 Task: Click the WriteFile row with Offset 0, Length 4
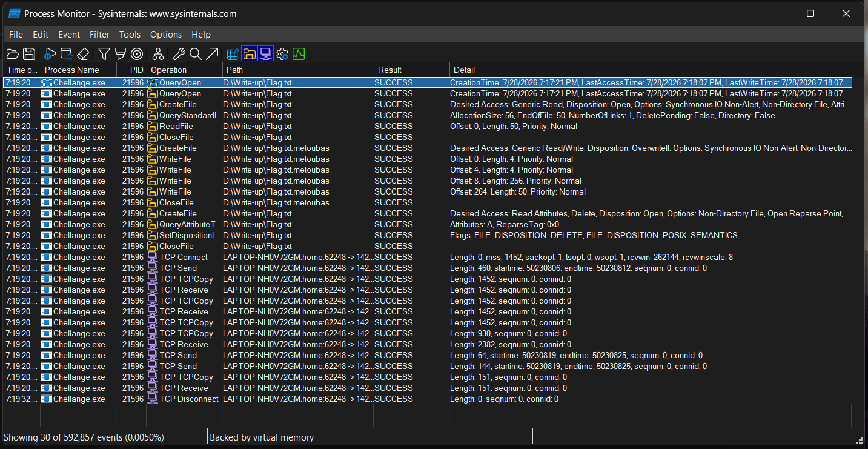[428, 159]
